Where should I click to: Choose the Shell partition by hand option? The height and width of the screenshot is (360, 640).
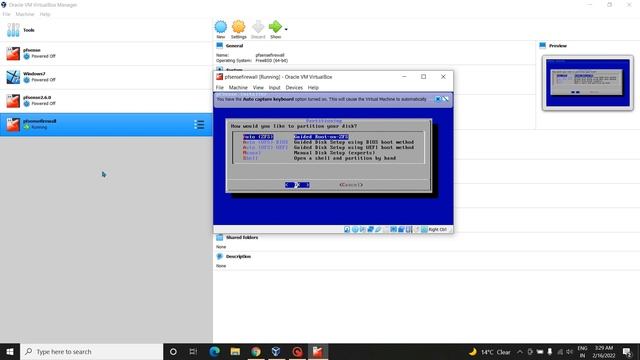coord(319,158)
